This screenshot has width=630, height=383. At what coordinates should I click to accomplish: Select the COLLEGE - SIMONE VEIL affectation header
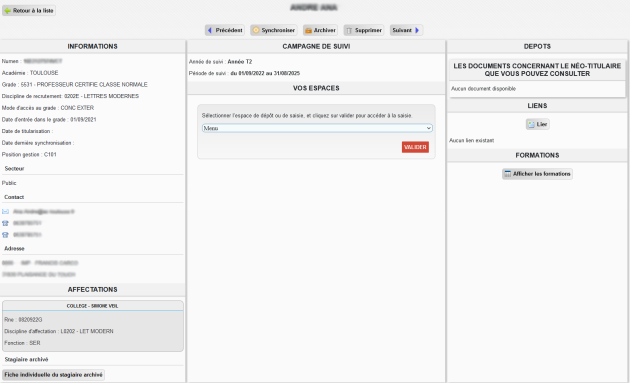(x=92, y=306)
